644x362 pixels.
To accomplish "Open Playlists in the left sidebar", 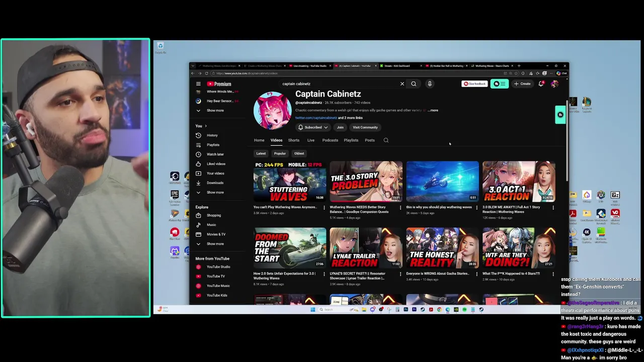I will coord(213,145).
